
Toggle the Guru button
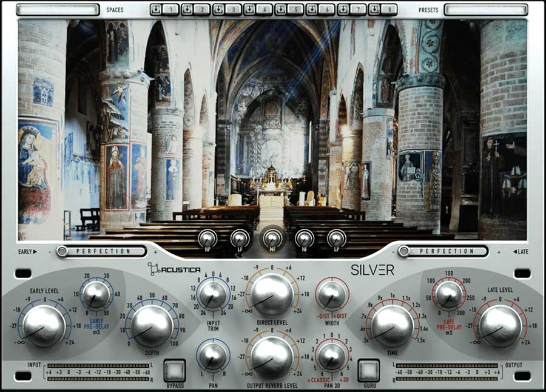coord(369,370)
